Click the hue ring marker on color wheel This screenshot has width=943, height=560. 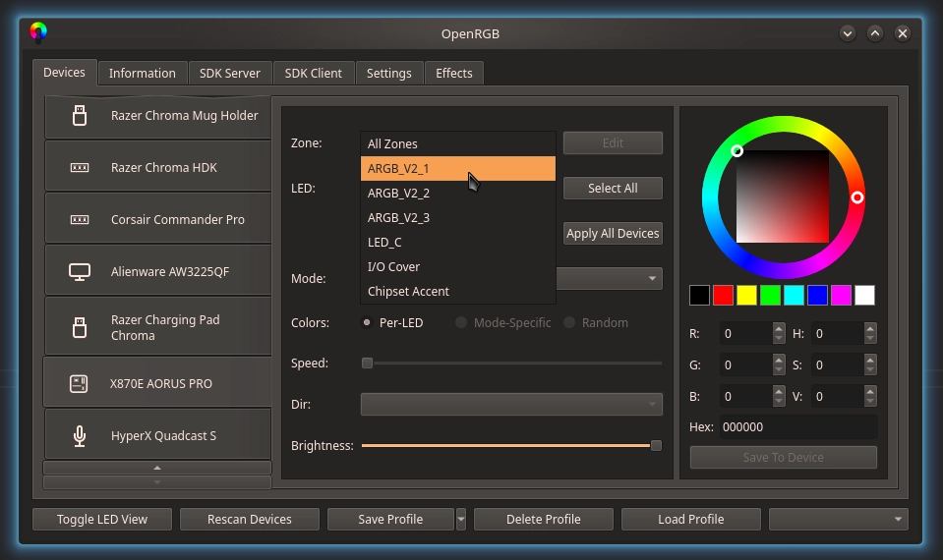857,197
